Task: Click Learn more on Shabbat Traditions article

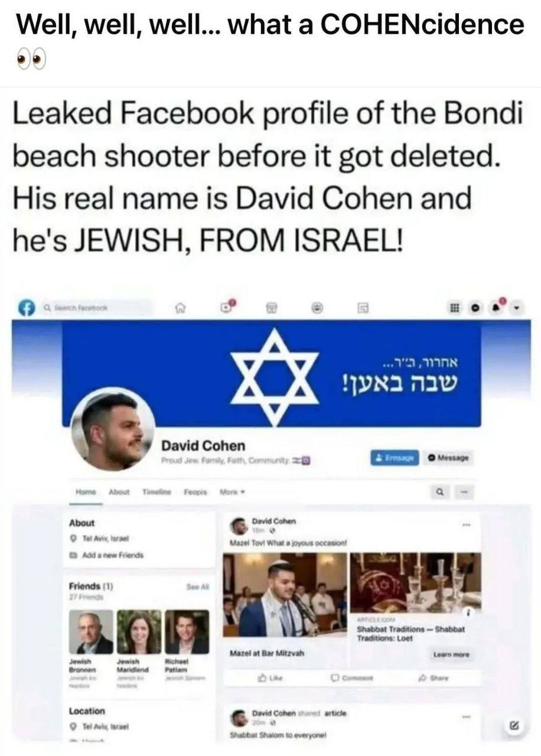Action: pyautogui.click(x=451, y=654)
